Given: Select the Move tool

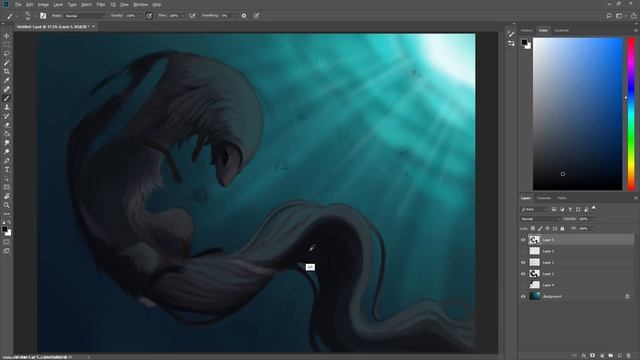Looking at the screenshot, I should pyautogui.click(x=7, y=36).
